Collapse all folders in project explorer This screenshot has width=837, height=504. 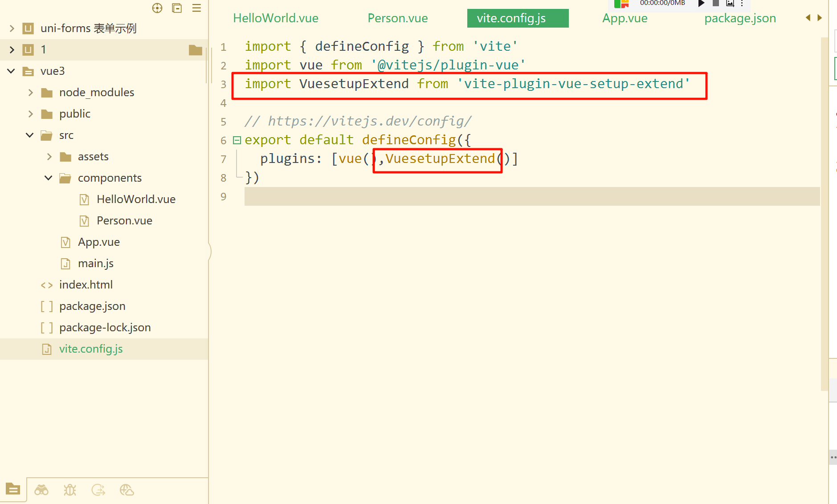[177, 8]
